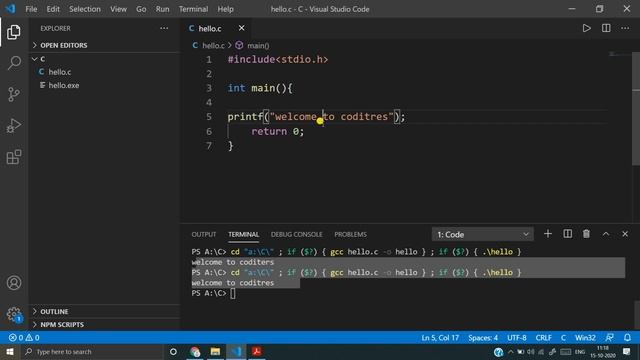Screen dimensions: 640x360
Task: Open the Source Control view
Action: [14, 94]
